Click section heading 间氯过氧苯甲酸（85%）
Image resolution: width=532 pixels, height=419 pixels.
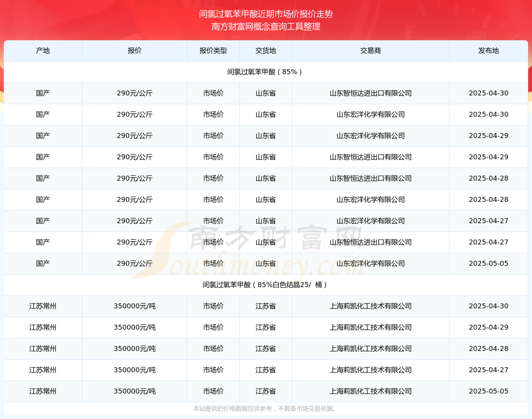(266, 72)
